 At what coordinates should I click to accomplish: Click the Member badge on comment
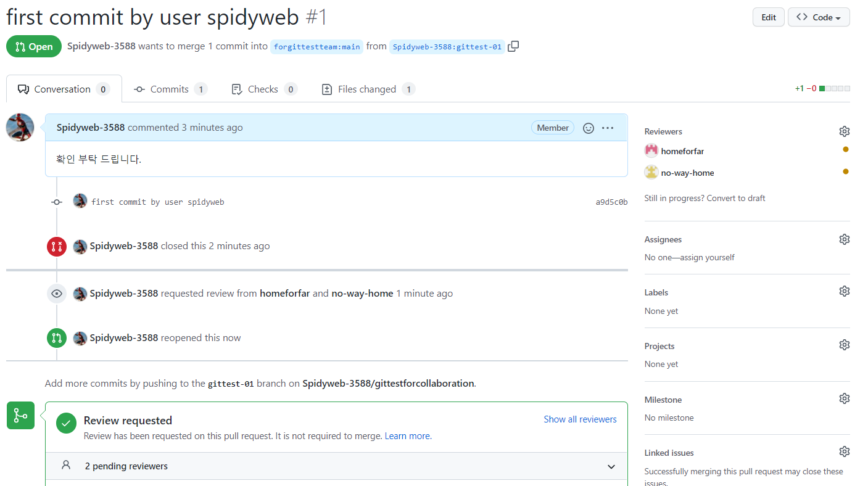pyautogui.click(x=553, y=128)
